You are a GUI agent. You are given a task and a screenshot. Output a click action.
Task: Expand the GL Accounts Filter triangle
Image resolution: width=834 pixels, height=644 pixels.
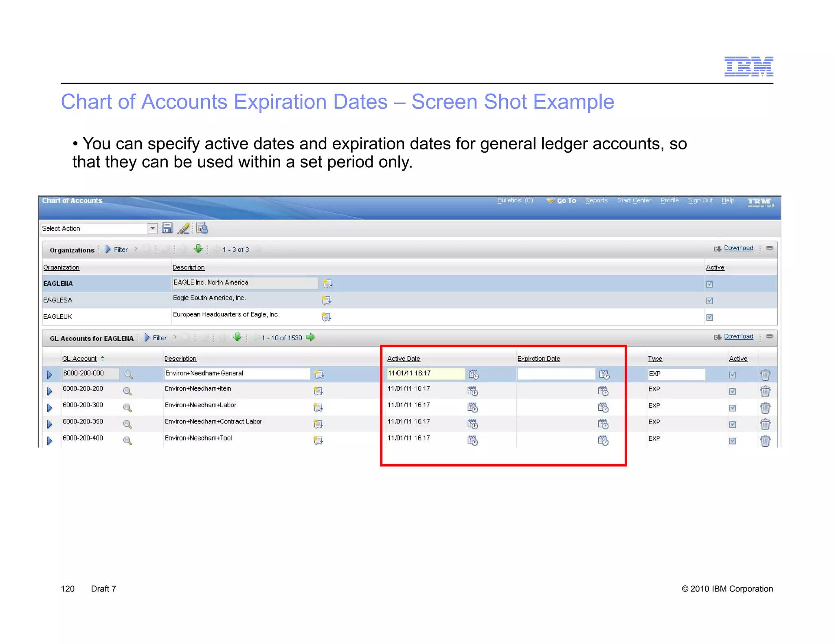coord(147,337)
